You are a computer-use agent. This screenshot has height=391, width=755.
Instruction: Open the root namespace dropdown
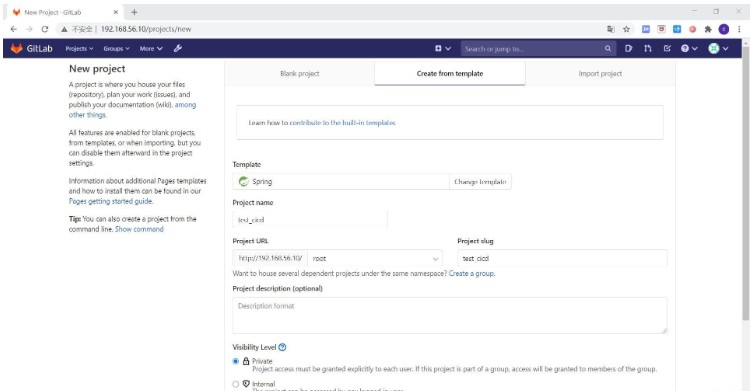point(375,258)
